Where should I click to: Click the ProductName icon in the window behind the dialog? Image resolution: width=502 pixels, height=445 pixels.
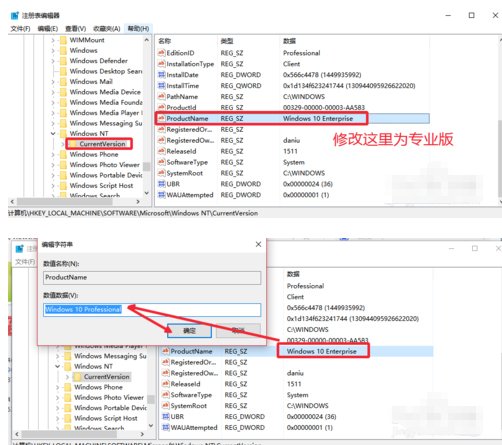165,351
